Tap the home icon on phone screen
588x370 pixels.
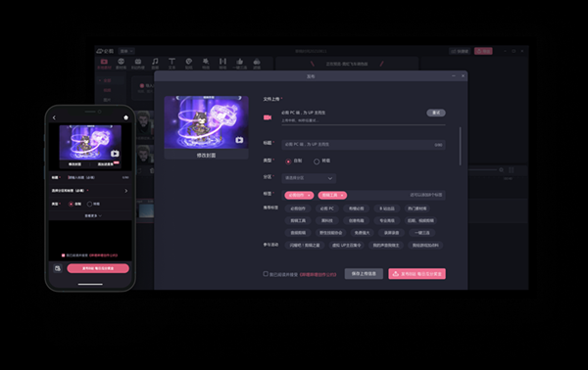point(126,117)
